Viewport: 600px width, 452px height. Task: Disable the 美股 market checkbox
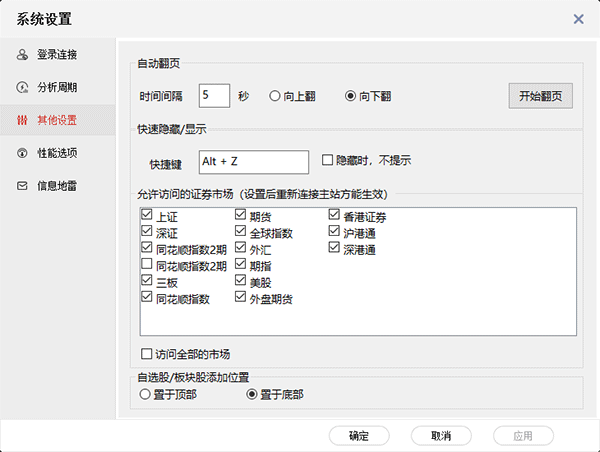click(x=241, y=282)
